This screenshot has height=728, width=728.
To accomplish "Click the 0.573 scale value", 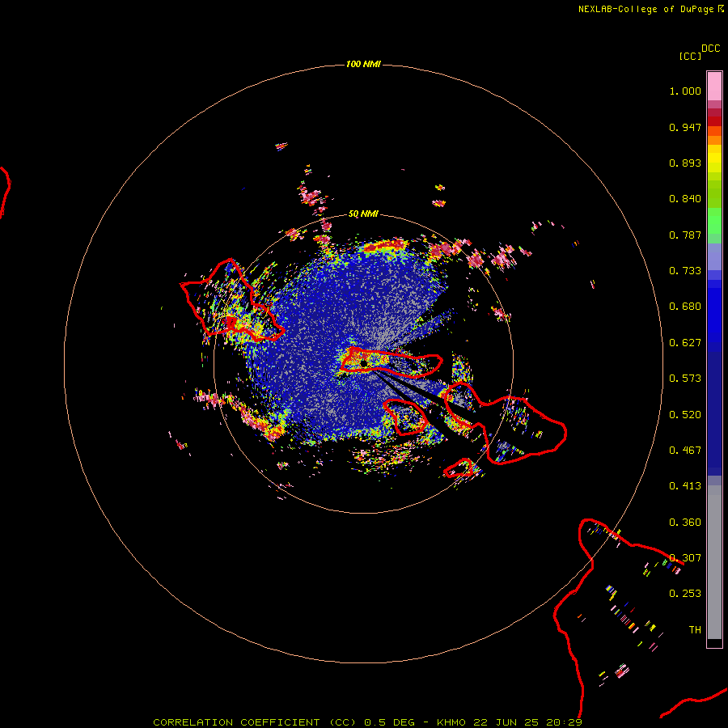I will (x=685, y=379).
